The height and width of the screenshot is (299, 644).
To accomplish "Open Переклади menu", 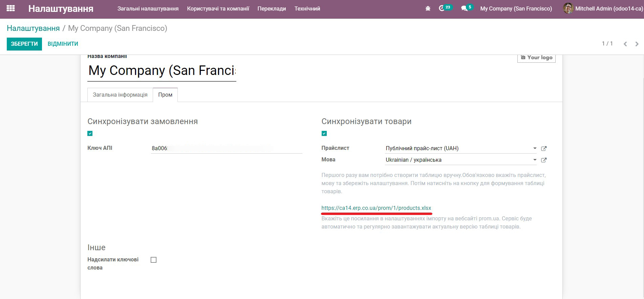I will pyautogui.click(x=272, y=8).
